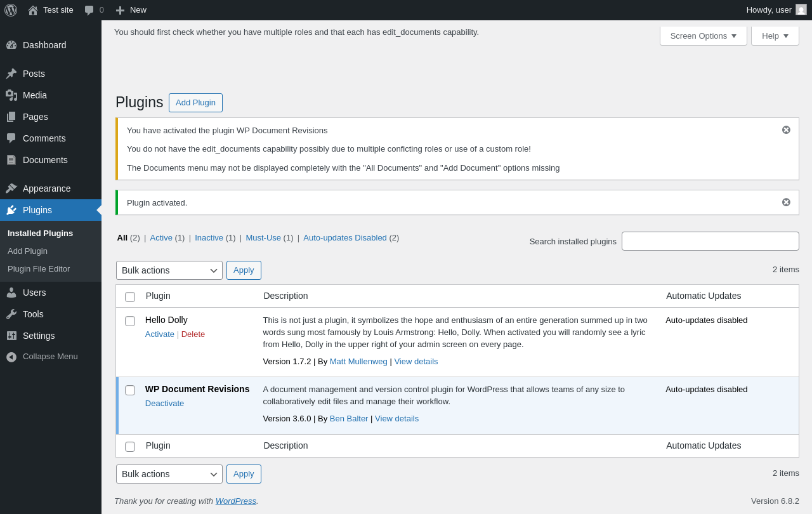Filter plugins by Inactive
The height and width of the screenshot is (514, 812).
(x=209, y=238)
